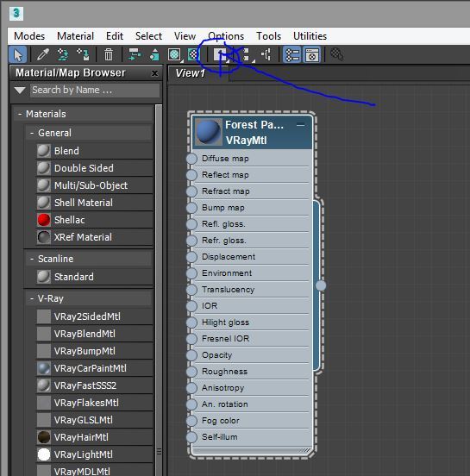The height and width of the screenshot is (476, 470).
Task: Collapse the General subgroup
Action: coord(32,133)
